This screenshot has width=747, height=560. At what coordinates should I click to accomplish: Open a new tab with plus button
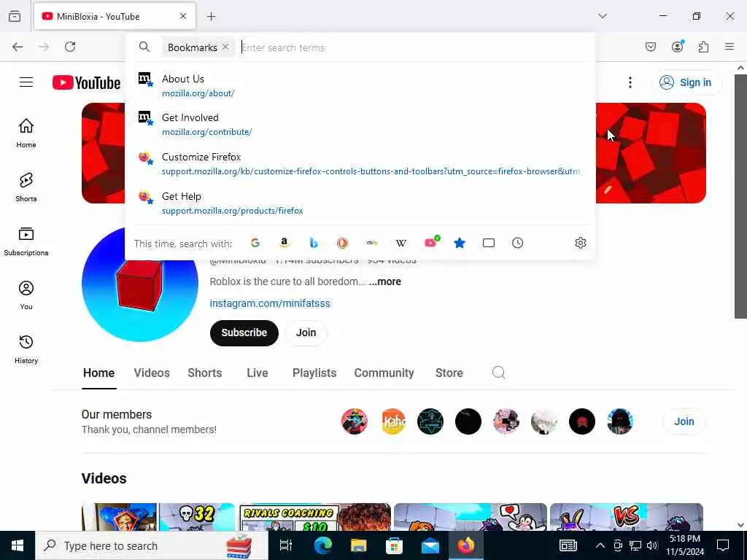212,17
